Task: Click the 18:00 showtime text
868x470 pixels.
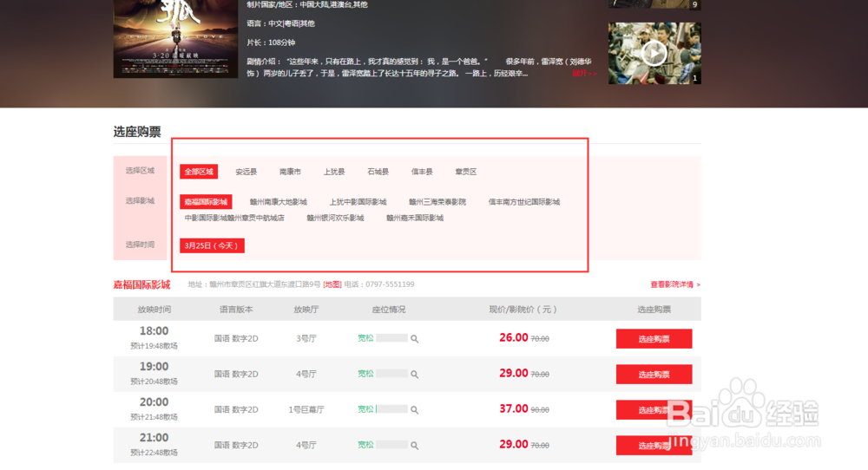Action: click(154, 331)
